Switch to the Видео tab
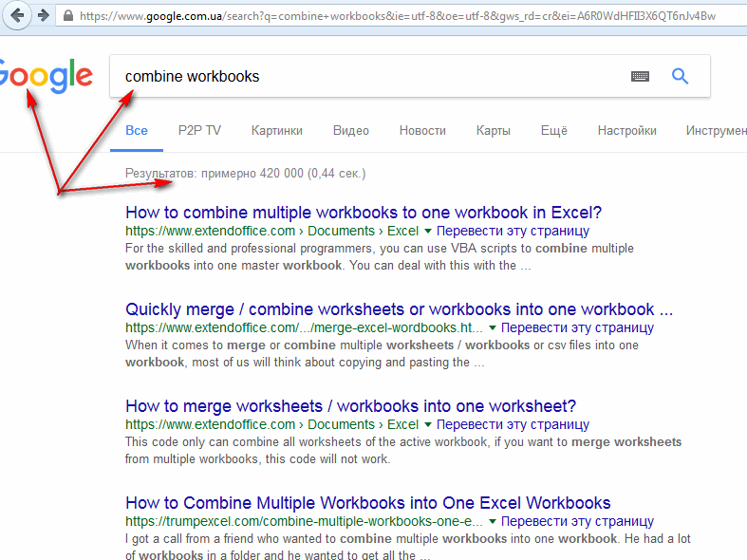 coord(351,130)
